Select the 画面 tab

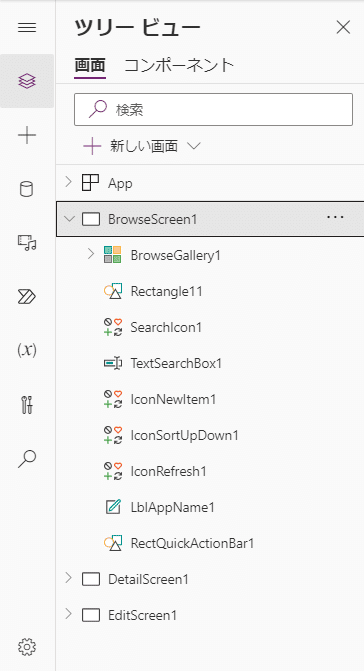coord(90,66)
